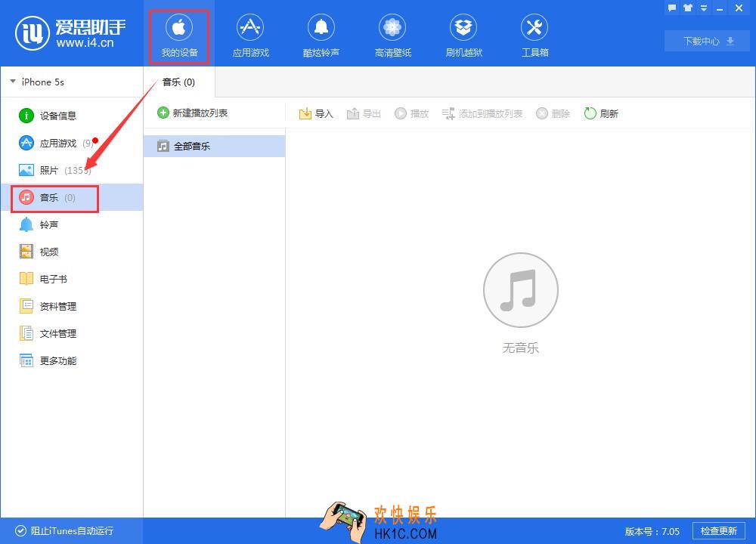Open the feedback chat bubble icon
The height and width of the screenshot is (544, 756).
tap(672, 8)
